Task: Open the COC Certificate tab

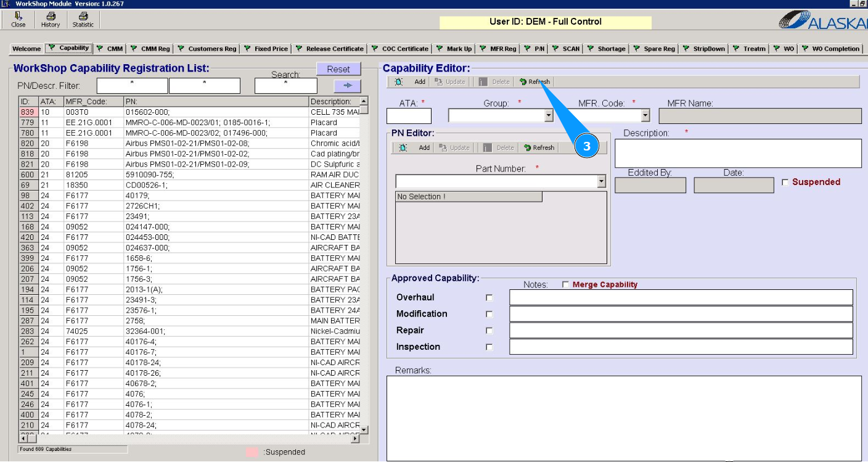Action: (400, 49)
